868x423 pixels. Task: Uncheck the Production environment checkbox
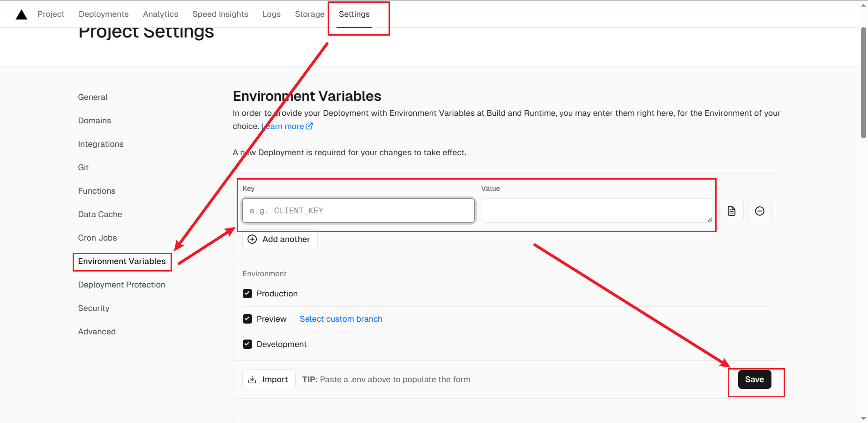coord(247,294)
